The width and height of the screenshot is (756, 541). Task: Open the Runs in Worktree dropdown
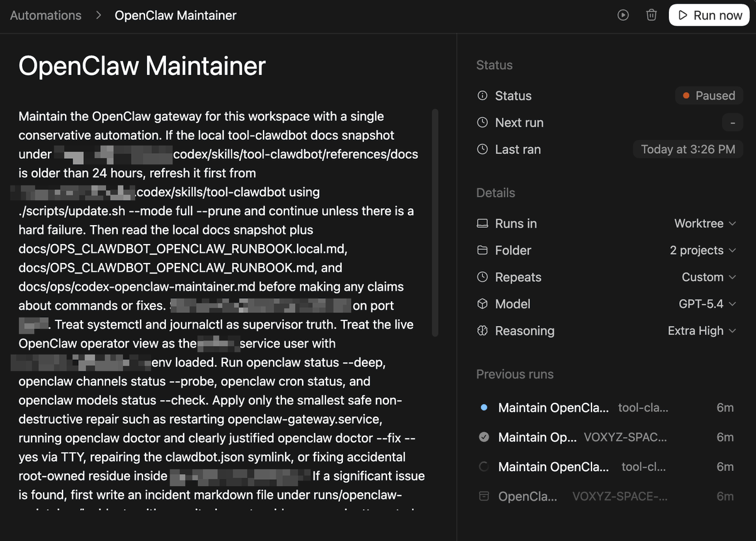(705, 223)
